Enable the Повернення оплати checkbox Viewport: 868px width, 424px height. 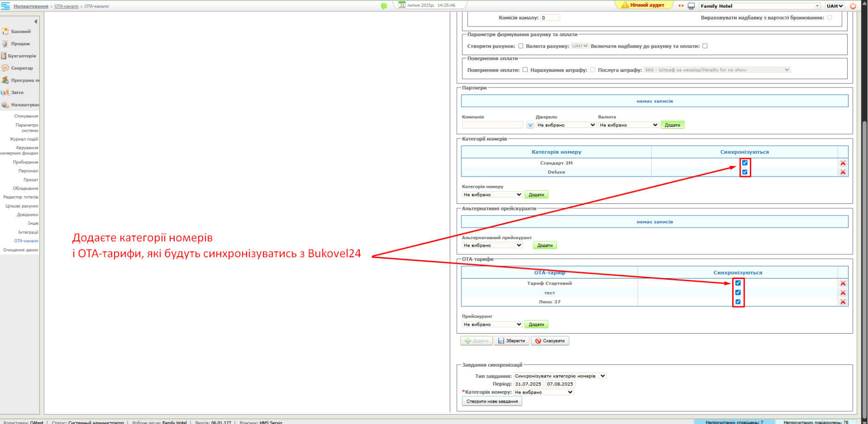point(525,70)
